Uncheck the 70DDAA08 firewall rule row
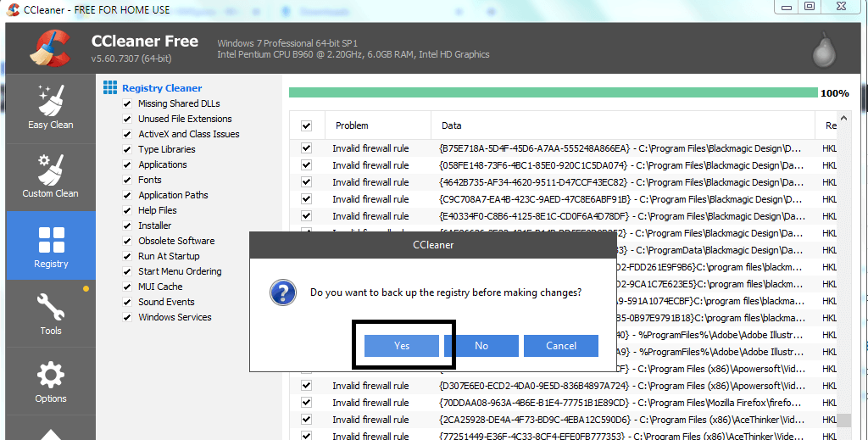The height and width of the screenshot is (440, 868). click(306, 403)
